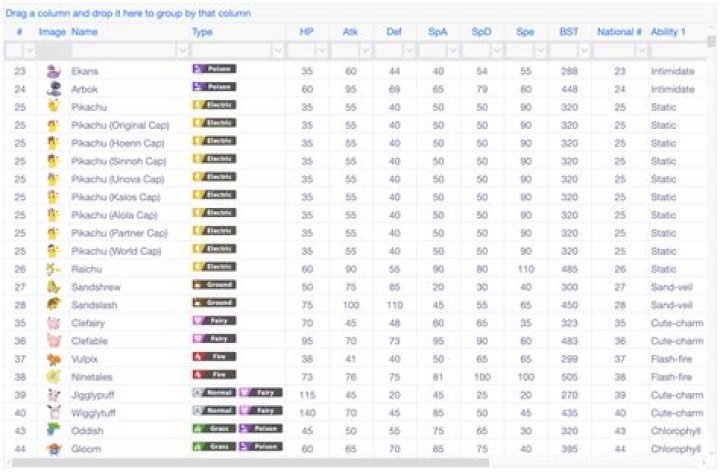Viewport: 720px width, 472px height.
Task: Click the Ekans sprite image
Action: (54, 71)
